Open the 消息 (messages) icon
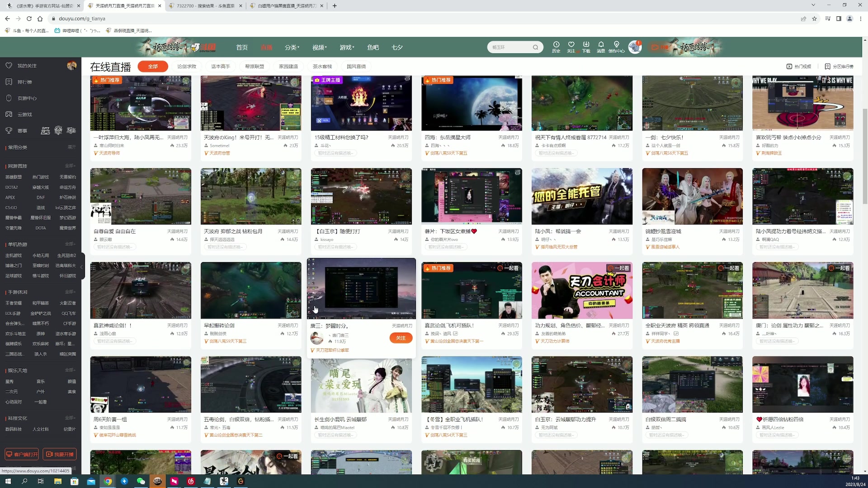The height and width of the screenshot is (488, 868). click(x=601, y=47)
